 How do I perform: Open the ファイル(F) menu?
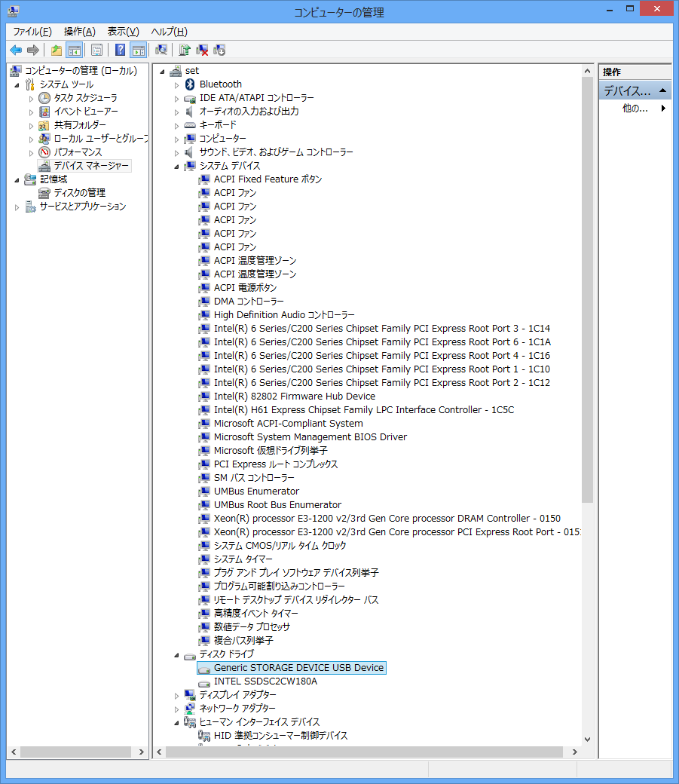tap(32, 32)
